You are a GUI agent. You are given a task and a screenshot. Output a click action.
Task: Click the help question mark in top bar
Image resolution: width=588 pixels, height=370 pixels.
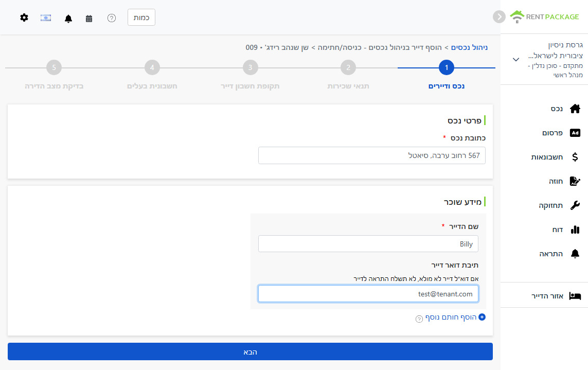[x=111, y=18]
